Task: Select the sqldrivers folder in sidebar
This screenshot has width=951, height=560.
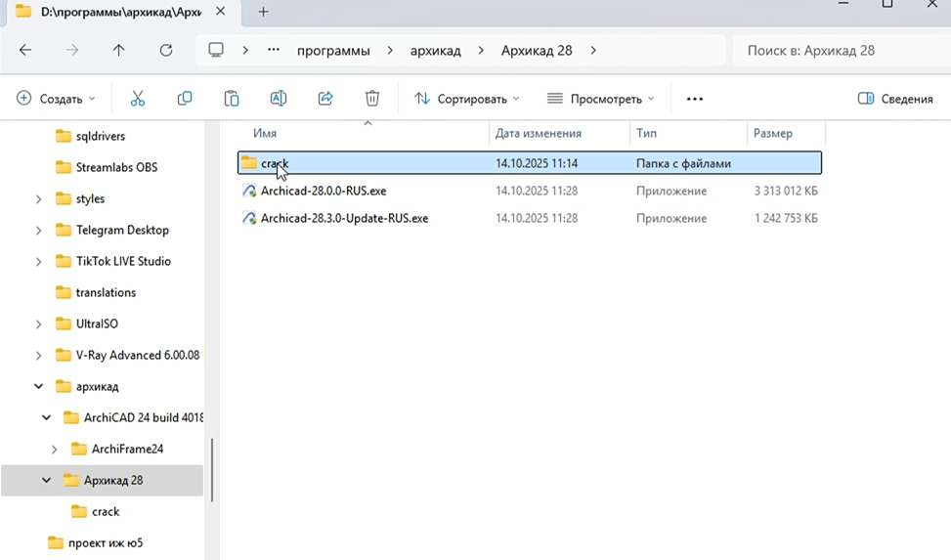Action: point(101,136)
